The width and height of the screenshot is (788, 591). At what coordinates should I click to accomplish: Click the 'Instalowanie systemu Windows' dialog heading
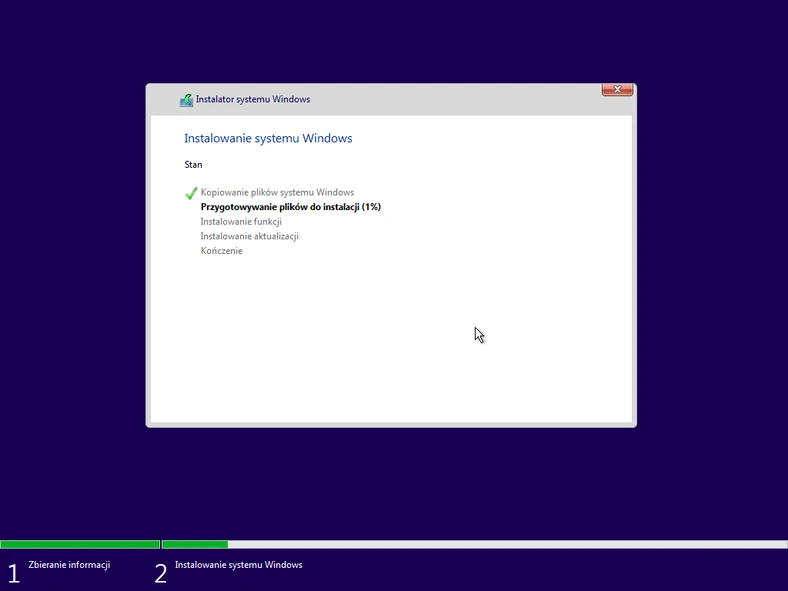(268, 138)
